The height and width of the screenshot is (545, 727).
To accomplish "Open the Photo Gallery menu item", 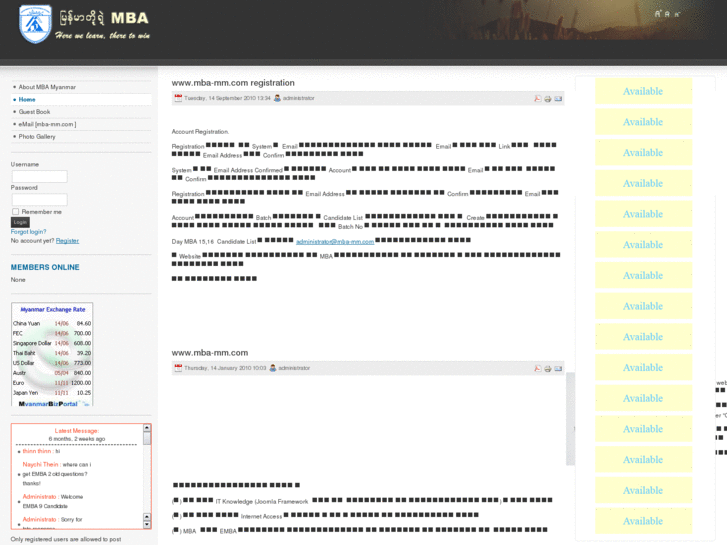I will pos(37,136).
